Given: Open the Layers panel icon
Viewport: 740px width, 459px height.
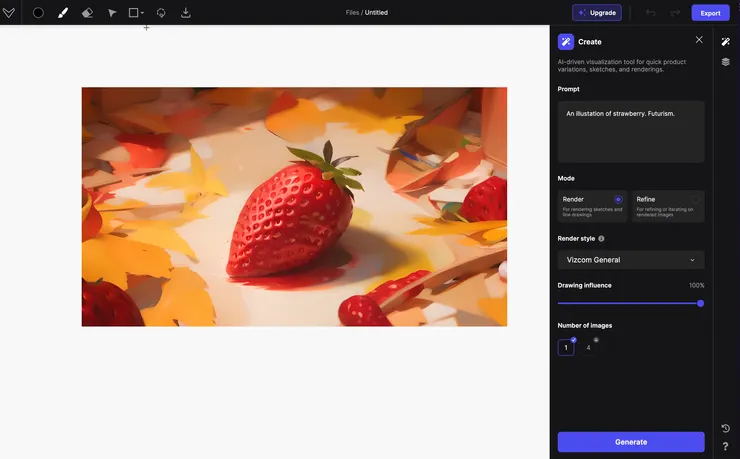Looking at the screenshot, I should tap(726, 62).
